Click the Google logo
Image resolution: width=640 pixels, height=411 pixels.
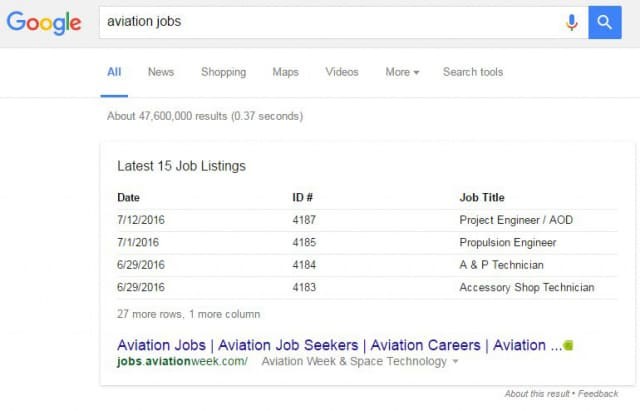click(44, 22)
